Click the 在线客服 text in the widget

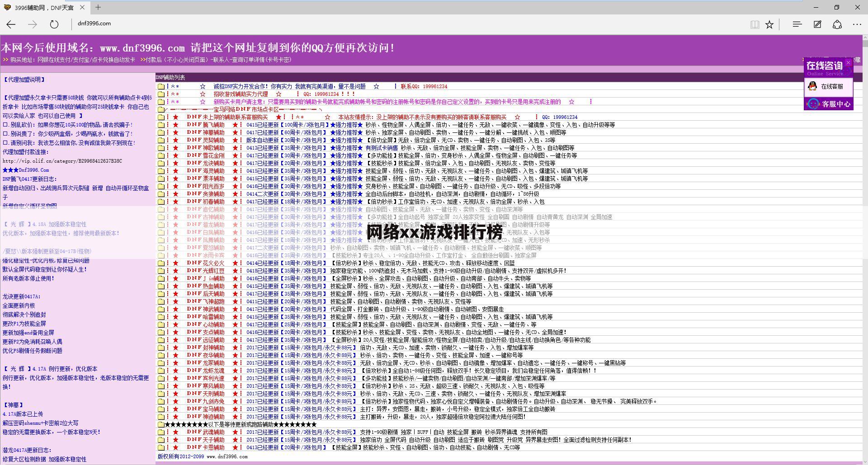(x=832, y=86)
